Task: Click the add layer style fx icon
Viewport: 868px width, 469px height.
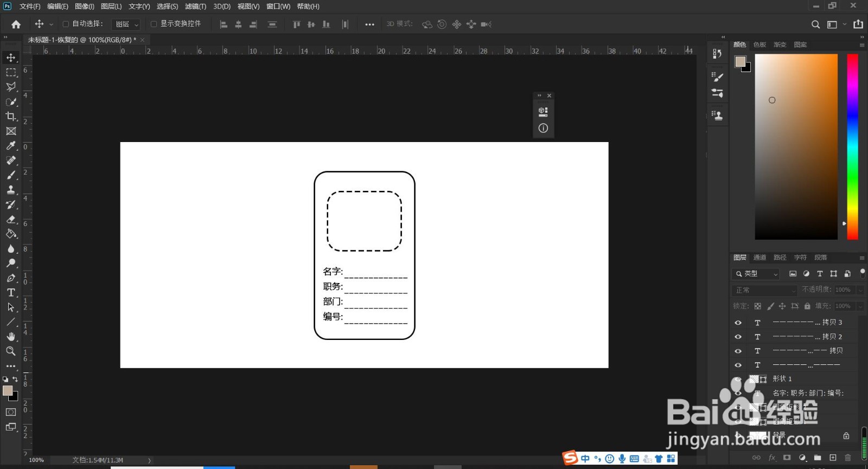Action: (772, 458)
